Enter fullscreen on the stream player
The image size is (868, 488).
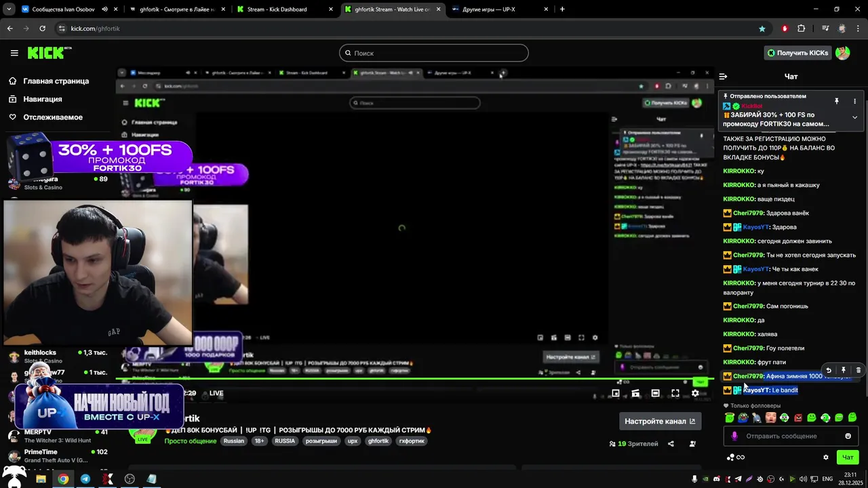(675, 393)
